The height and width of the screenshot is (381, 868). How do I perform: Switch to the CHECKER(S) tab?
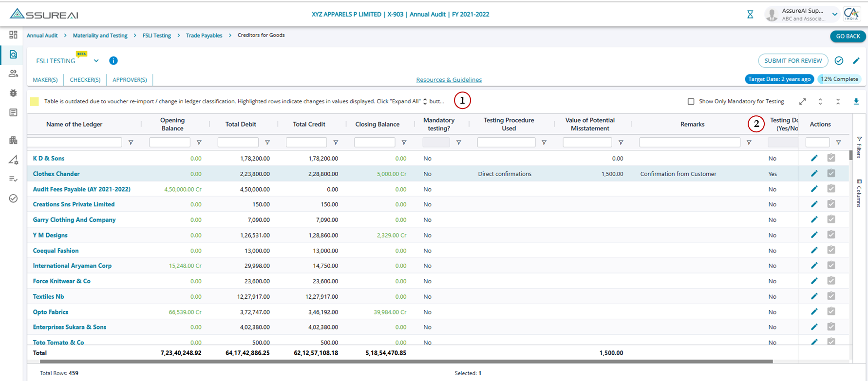[85, 80]
